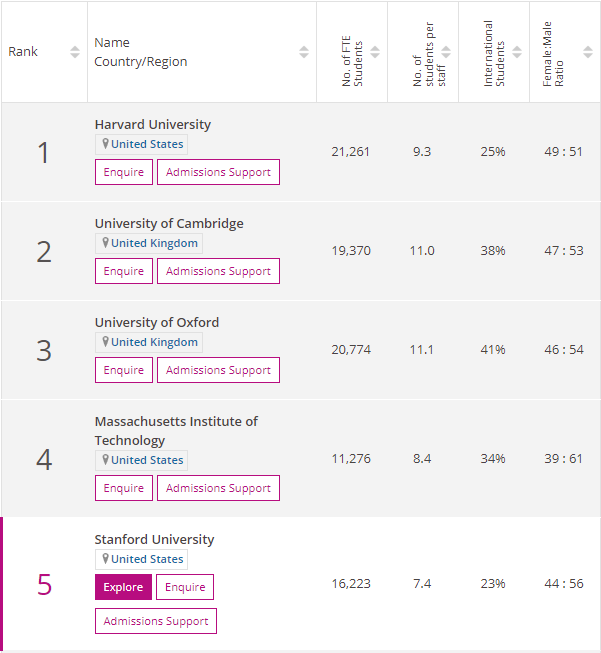This screenshot has height=653, width=601.
Task: Click Admissions Support for University of Cambridge
Action: coord(218,271)
